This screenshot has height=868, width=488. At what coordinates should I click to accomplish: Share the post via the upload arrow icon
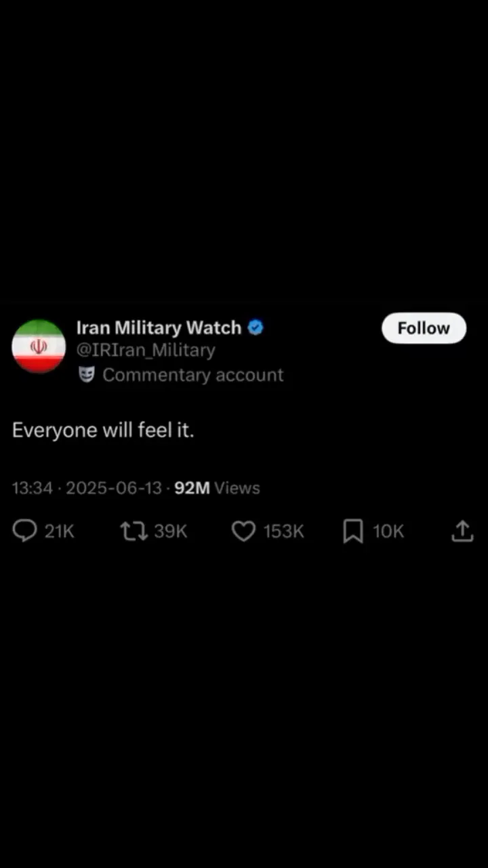click(x=462, y=531)
